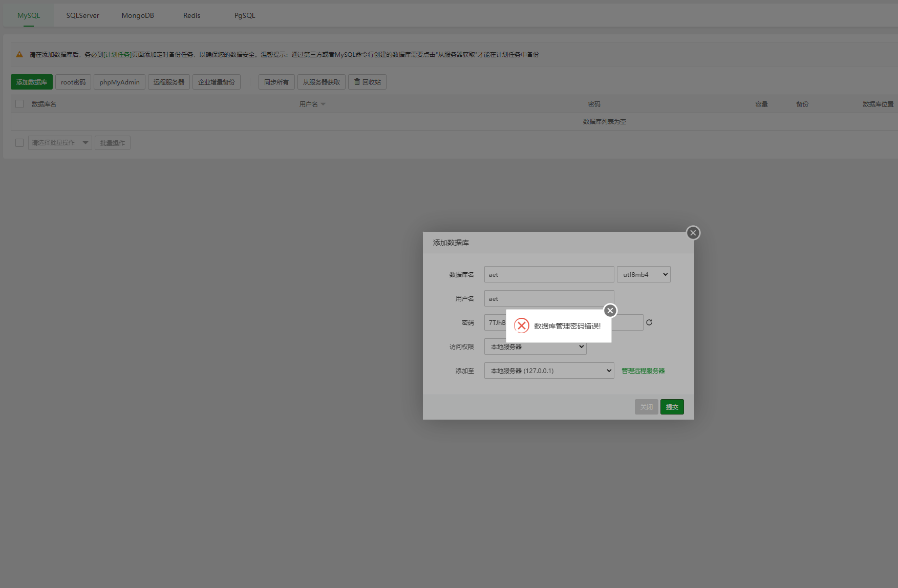This screenshot has height=588, width=898.
Task: Click the 数据库管理密码错误! message
Action: [567, 326]
